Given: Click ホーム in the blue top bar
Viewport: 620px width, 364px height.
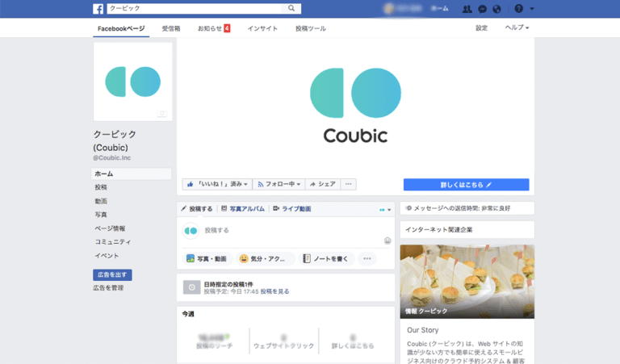Looking at the screenshot, I should 440,8.
